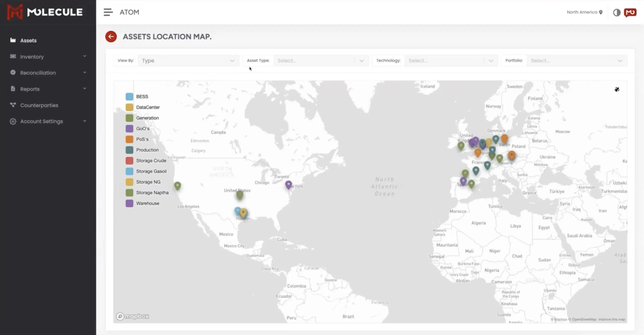Click the Improve this map link
Viewport: 644px width, 335px height.
pos(612,319)
